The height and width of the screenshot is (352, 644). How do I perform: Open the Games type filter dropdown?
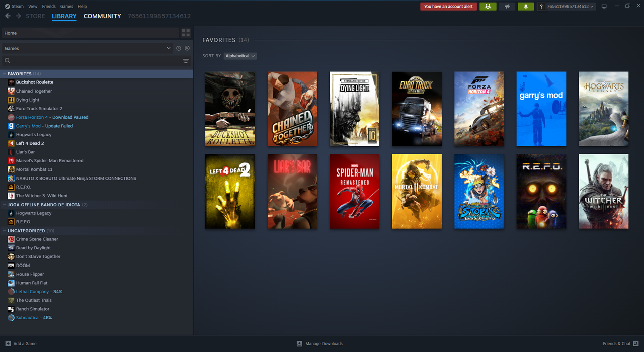[x=87, y=48]
